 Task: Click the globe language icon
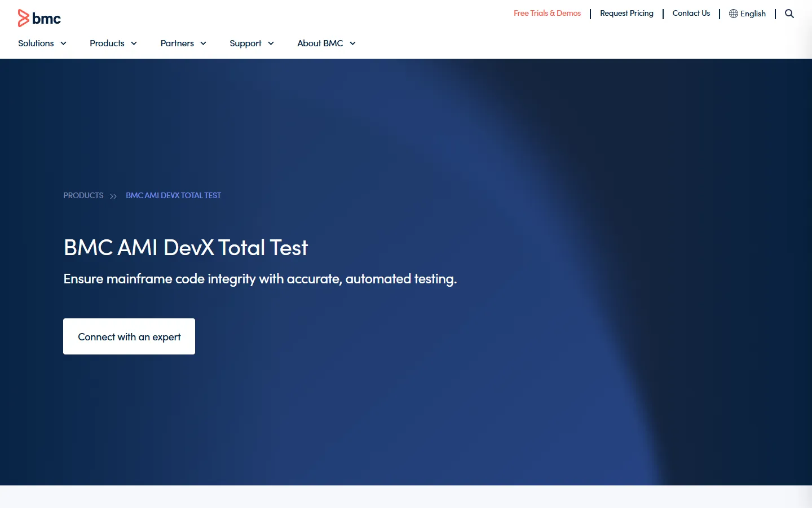point(734,14)
